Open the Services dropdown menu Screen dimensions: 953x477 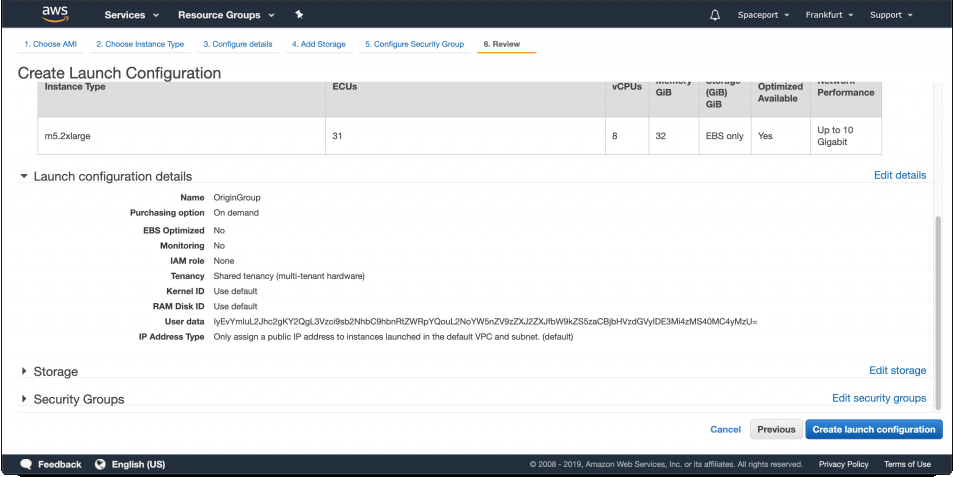tap(132, 15)
